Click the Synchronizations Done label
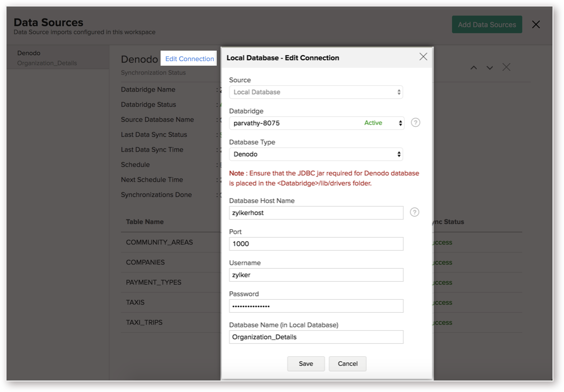This screenshot has height=392, width=564. point(156,194)
